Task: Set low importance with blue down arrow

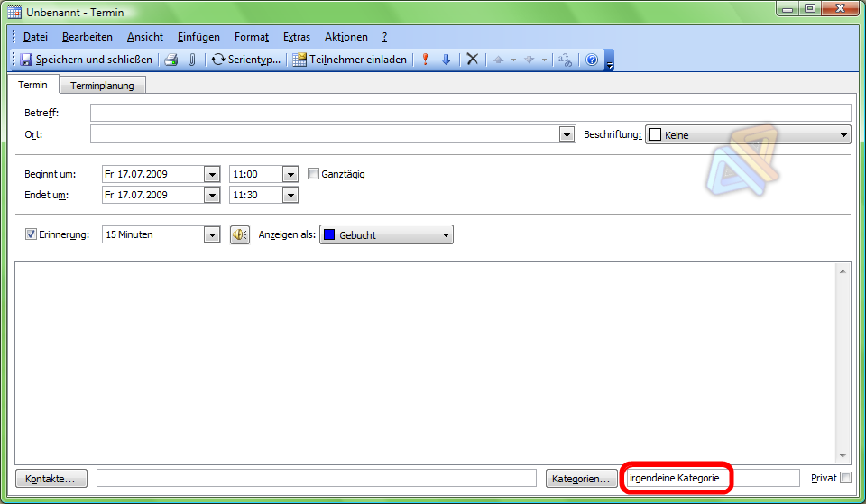Action: (x=447, y=60)
